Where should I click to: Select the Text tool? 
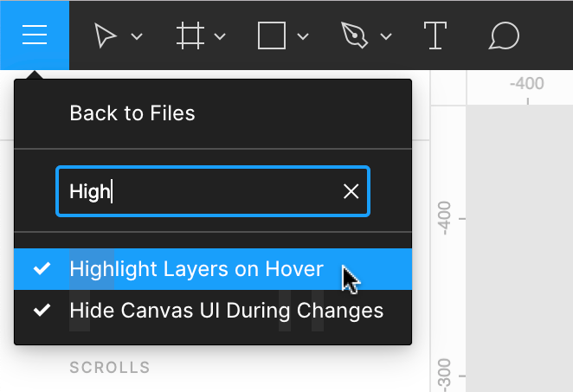click(x=435, y=35)
